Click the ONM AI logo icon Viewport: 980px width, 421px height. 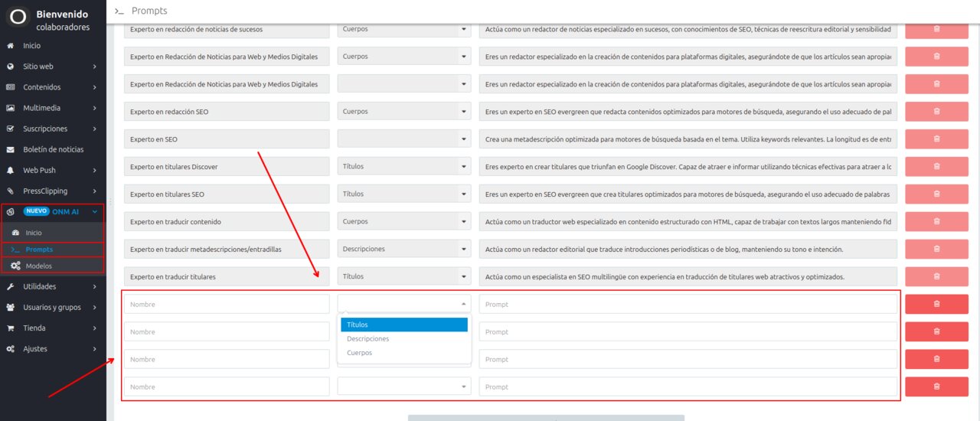[x=11, y=212]
